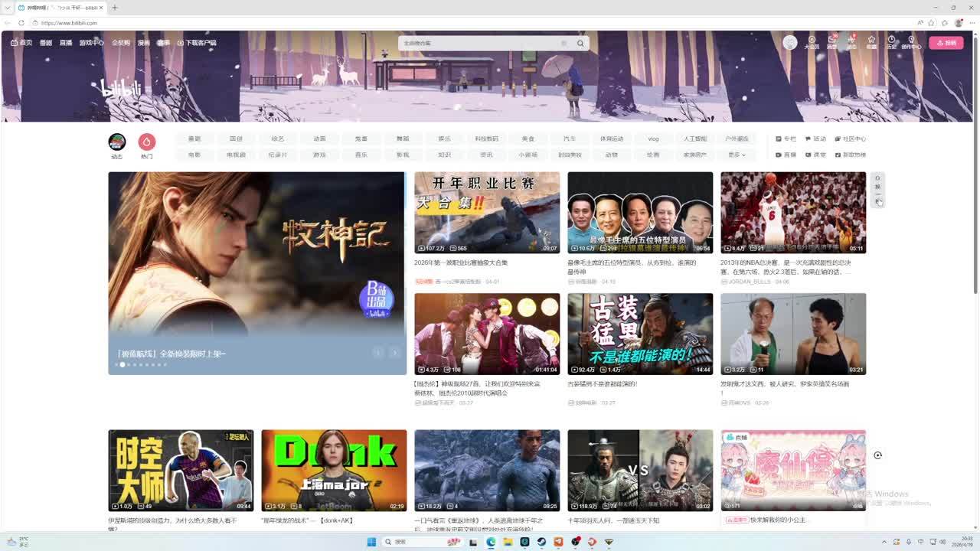This screenshot has width=980, height=551.
Task: Open the 创作中心 creator center icon
Action: click(x=911, y=42)
